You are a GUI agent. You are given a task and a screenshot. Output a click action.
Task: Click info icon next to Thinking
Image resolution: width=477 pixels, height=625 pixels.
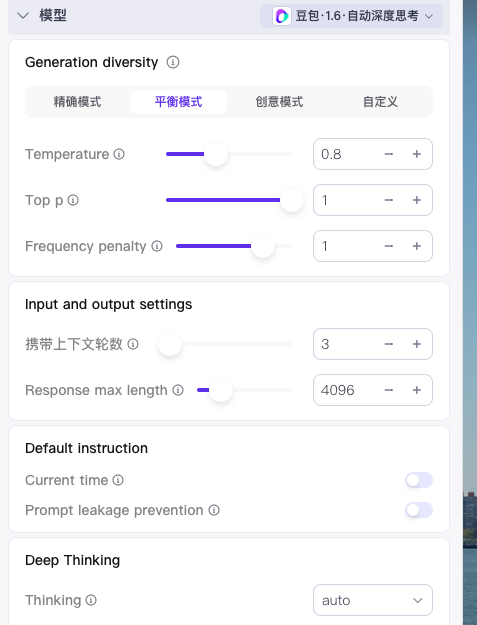(x=91, y=600)
